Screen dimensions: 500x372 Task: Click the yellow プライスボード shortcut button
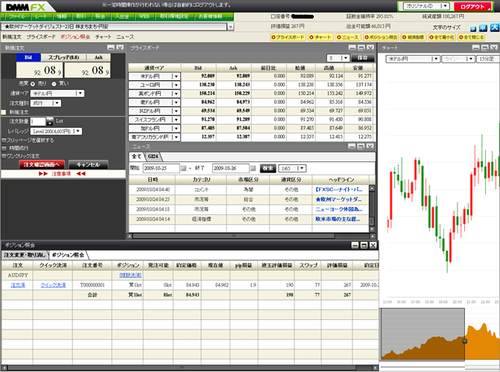coord(288,37)
